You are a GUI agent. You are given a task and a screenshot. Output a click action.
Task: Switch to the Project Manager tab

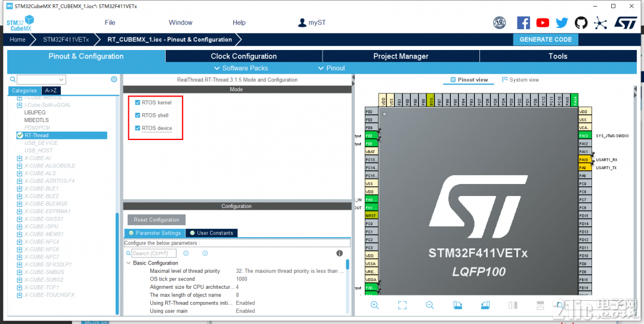click(401, 56)
